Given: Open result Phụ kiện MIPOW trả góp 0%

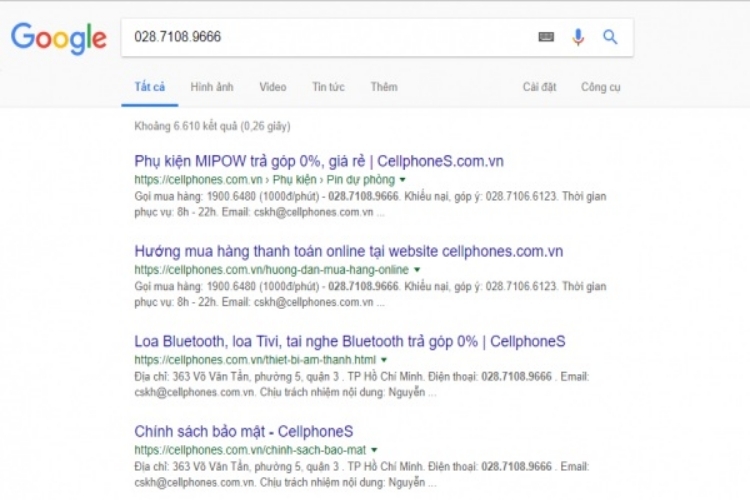Looking at the screenshot, I should click(319, 161).
